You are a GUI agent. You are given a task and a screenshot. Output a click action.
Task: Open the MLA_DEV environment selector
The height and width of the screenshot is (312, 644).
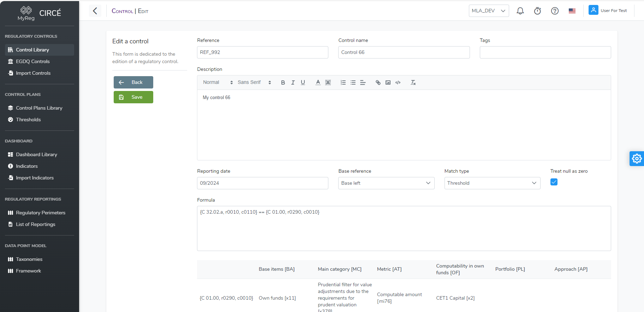pos(488,11)
